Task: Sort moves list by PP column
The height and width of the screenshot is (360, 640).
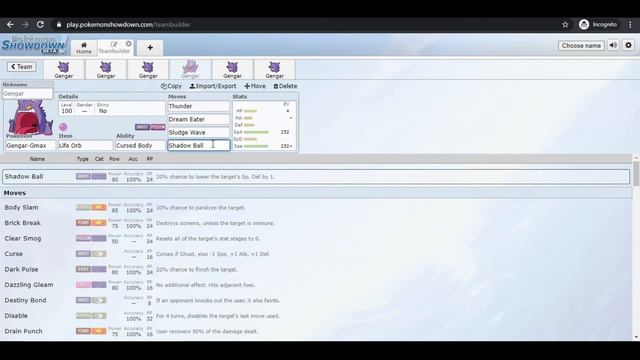Action: pos(150,159)
